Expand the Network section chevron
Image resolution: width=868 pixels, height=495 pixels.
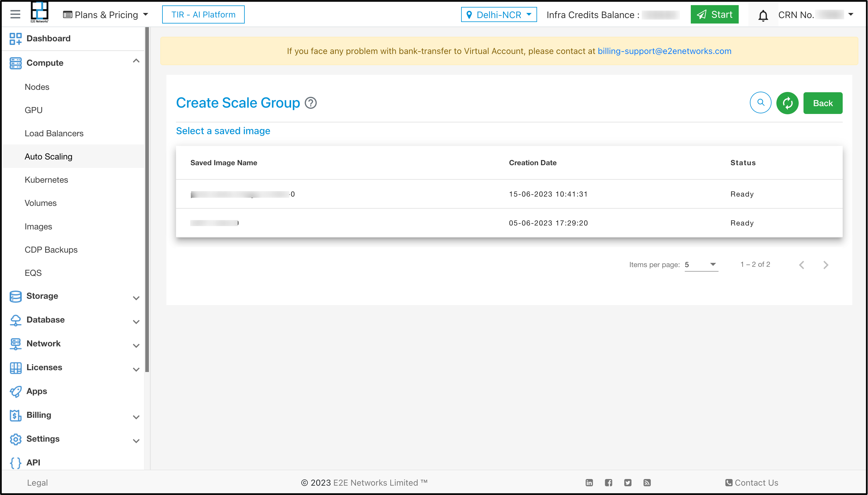point(136,346)
